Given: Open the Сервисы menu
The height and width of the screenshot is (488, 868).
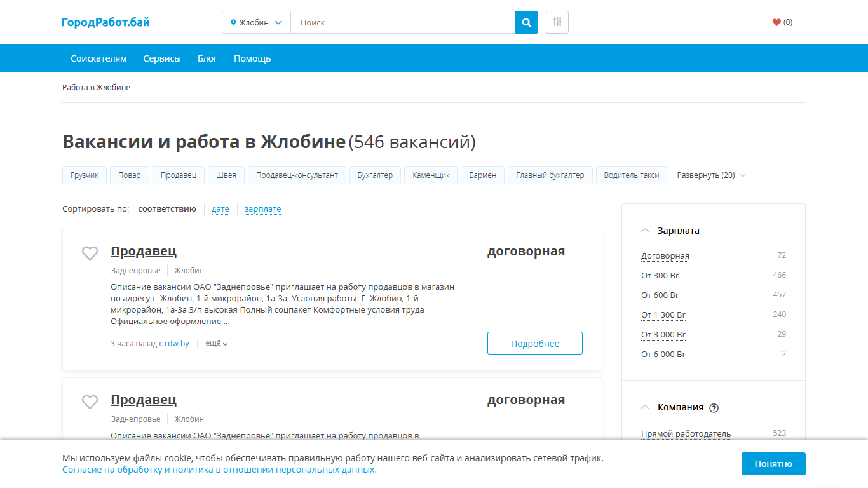Looking at the screenshot, I should click(x=162, y=58).
